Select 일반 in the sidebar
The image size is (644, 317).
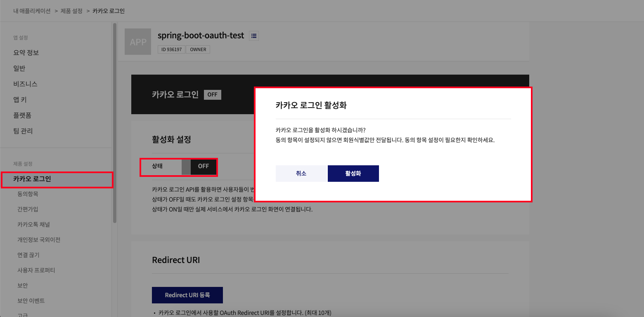click(19, 68)
